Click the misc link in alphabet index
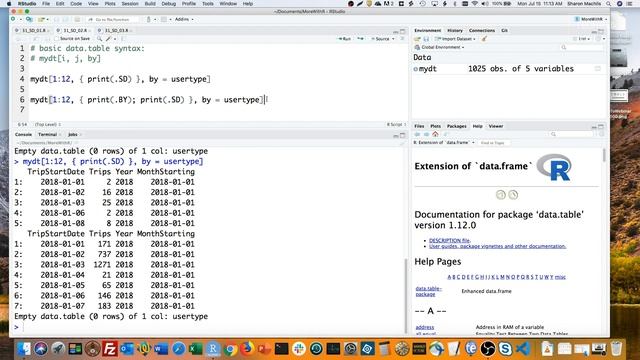The image size is (640, 360). tap(560, 277)
